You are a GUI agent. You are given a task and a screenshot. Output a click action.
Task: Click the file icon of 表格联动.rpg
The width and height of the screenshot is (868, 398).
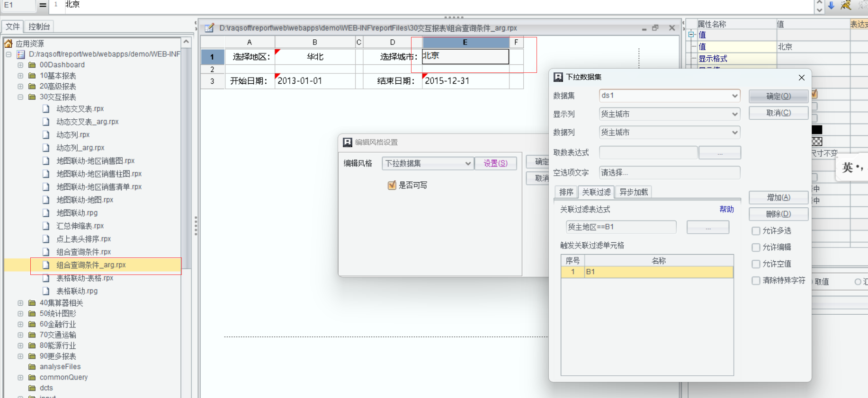coord(46,291)
